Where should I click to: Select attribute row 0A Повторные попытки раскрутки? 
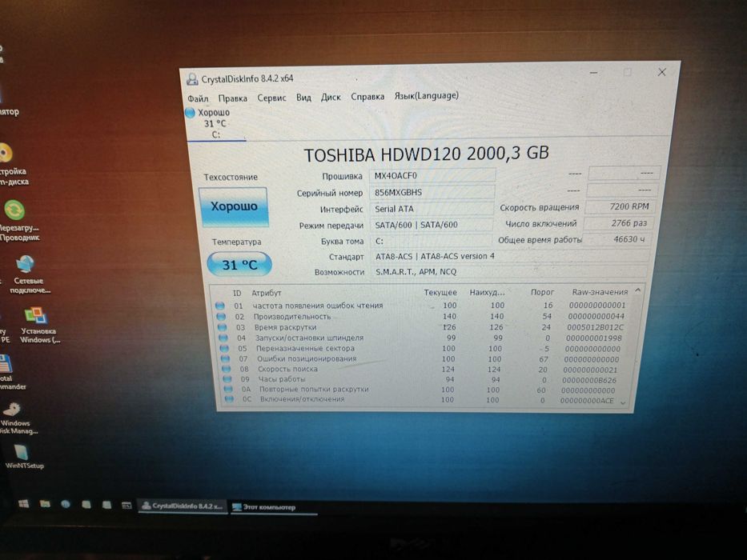click(x=421, y=390)
